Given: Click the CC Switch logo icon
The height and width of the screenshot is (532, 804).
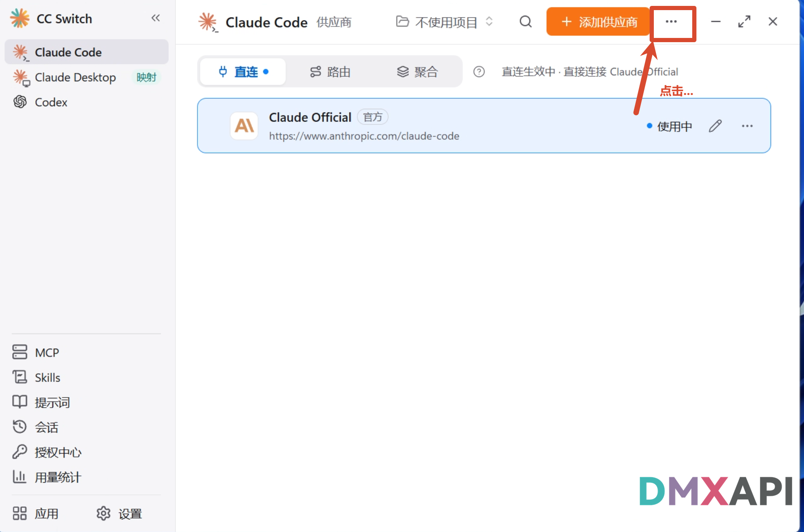Looking at the screenshot, I should pyautogui.click(x=20, y=18).
